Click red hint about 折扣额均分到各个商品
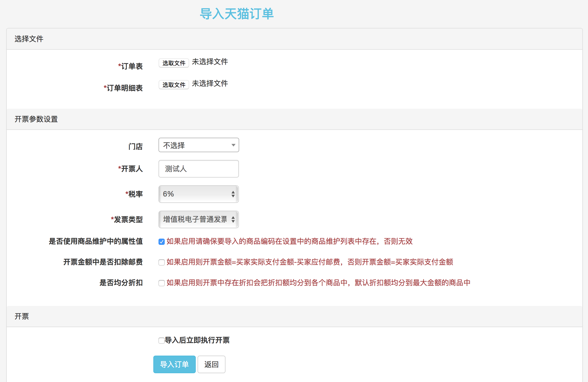 [319, 283]
